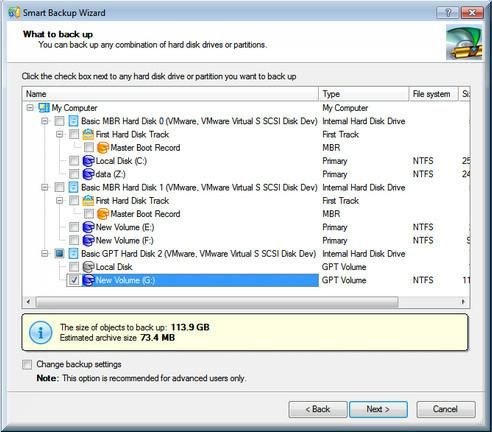This screenshot has width=492, height=432.
Task: Click the Type column header
Action: 364,94
